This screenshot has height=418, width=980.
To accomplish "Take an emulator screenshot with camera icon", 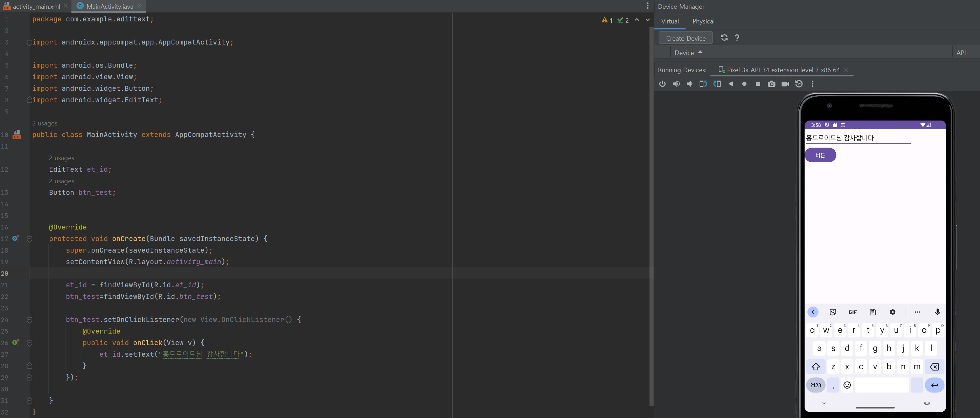I will tap(771, 84).
